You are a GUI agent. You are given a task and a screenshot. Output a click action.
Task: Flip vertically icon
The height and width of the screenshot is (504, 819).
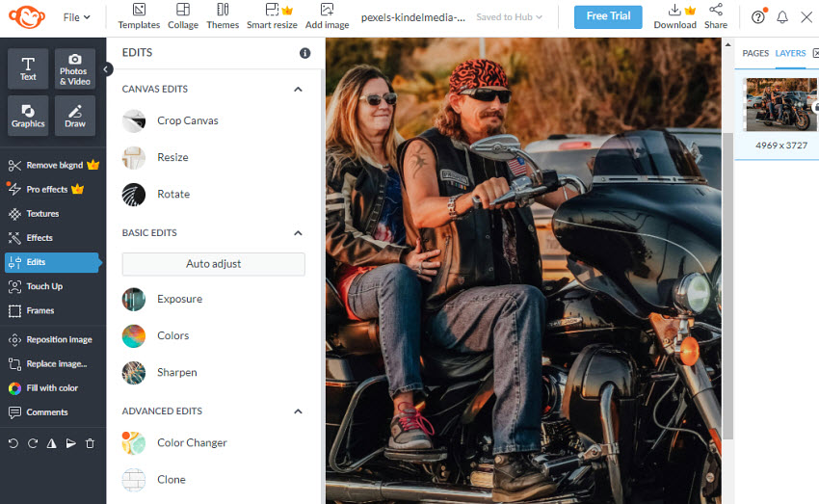point(70,443)
